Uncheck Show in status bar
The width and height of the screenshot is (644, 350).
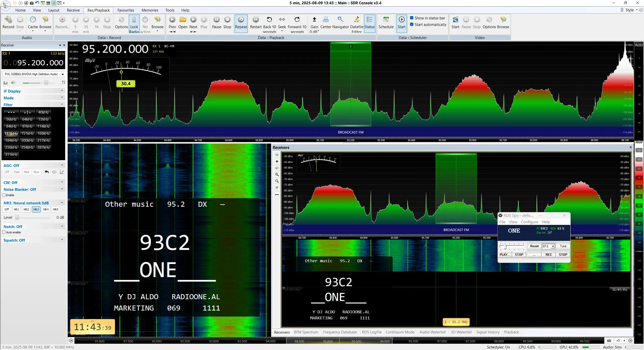point(412,18)
